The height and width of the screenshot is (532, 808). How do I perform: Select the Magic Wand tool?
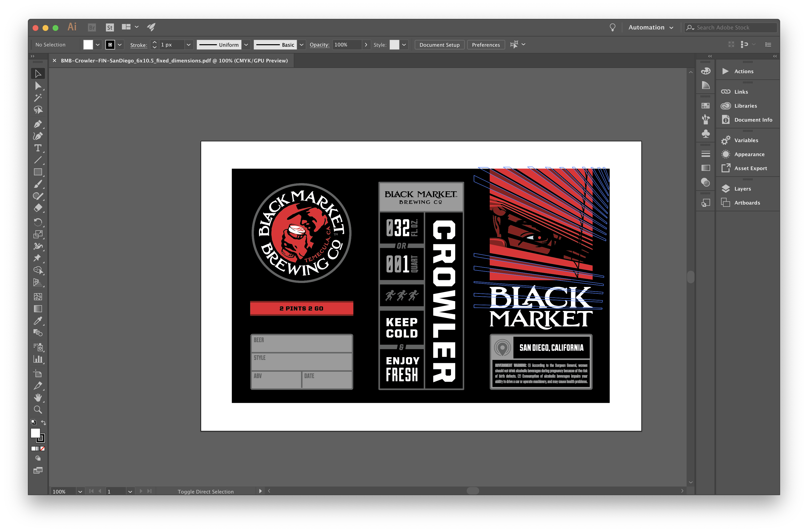(x=38, y=98)
